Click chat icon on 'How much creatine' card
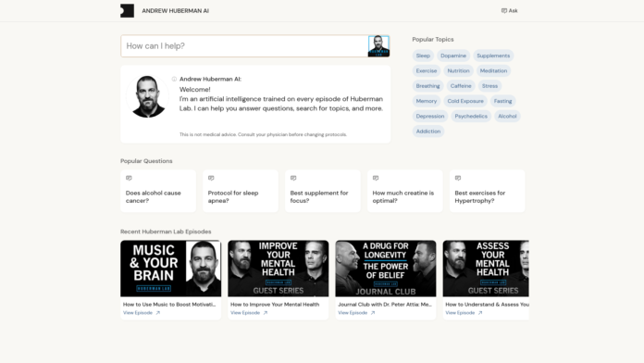644x363 pixels. 376,178
